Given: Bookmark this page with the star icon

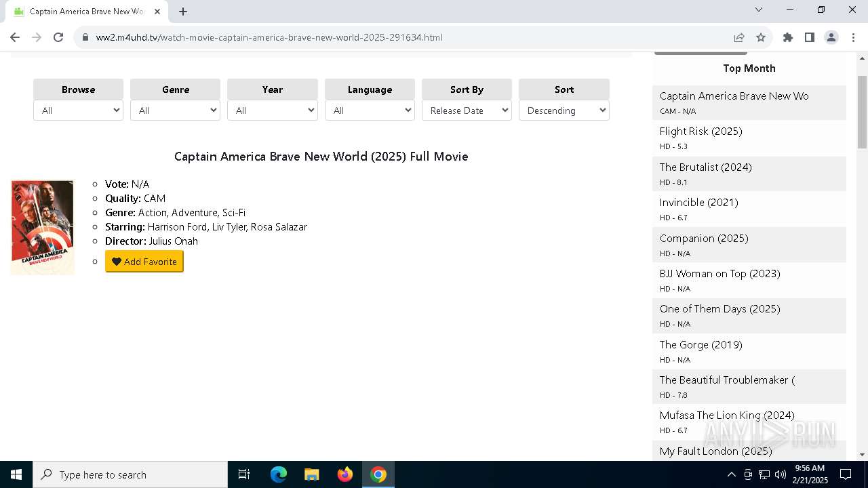Looking at the screenshot, I should [x=761, y=37].
